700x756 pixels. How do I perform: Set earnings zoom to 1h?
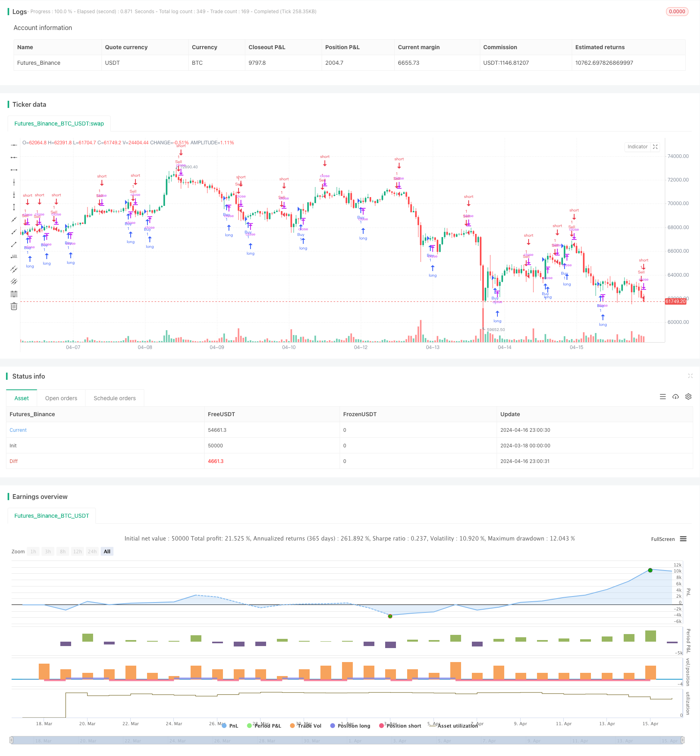(x=33, y=551)
